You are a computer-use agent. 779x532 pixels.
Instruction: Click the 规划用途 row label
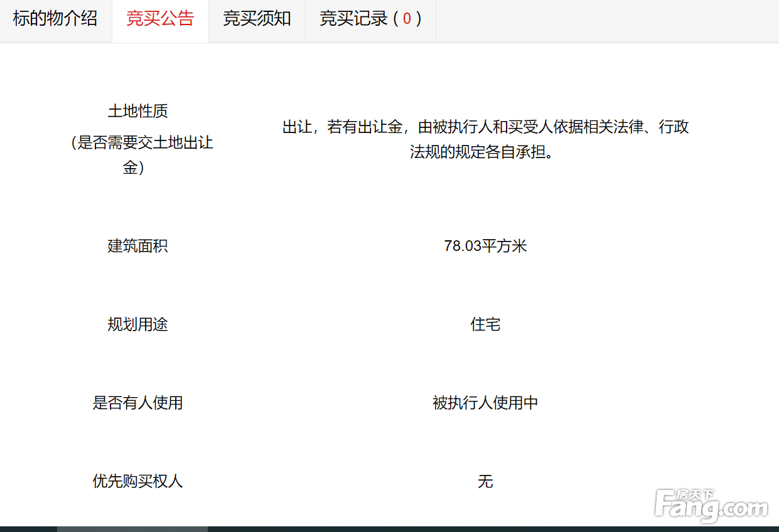coord(137,324)
